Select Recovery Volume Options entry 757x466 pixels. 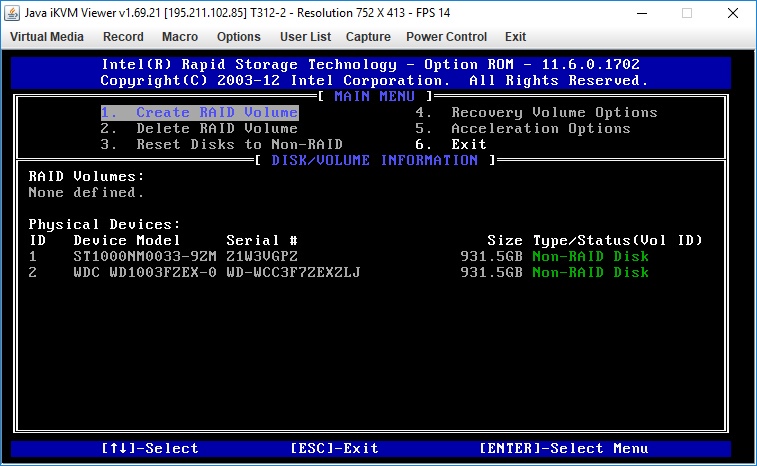[x=536, y=113]
